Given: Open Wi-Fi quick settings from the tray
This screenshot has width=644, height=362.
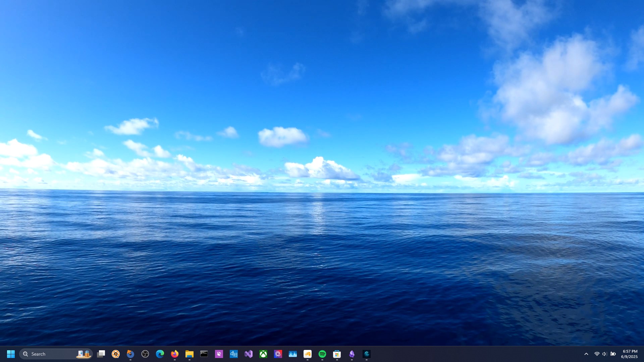Looking at the screenshot, I should (597, 354).
